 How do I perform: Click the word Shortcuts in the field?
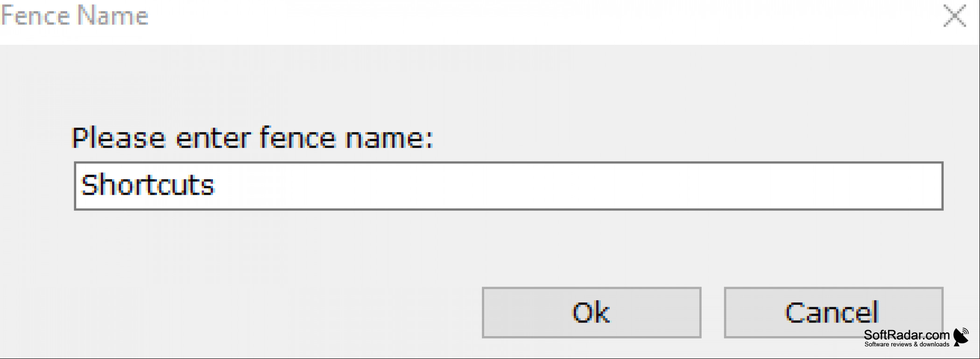pyautogui.click(x=148, y=185)
